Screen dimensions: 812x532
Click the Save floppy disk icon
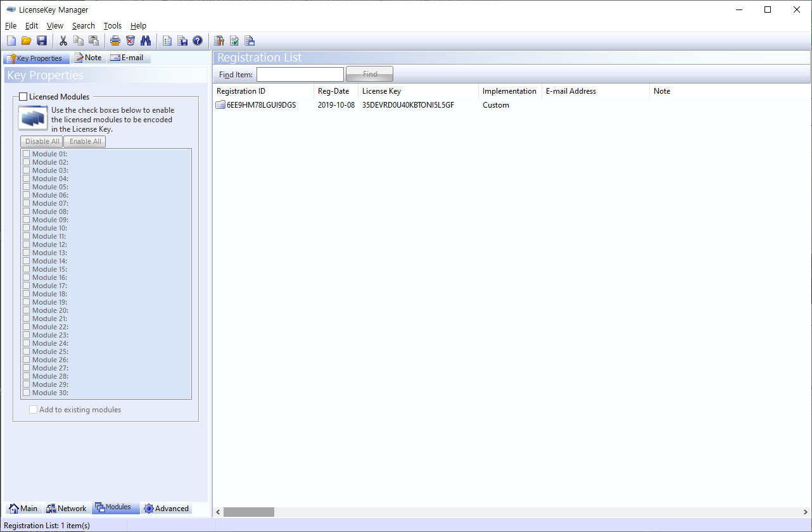click(42, 41)
